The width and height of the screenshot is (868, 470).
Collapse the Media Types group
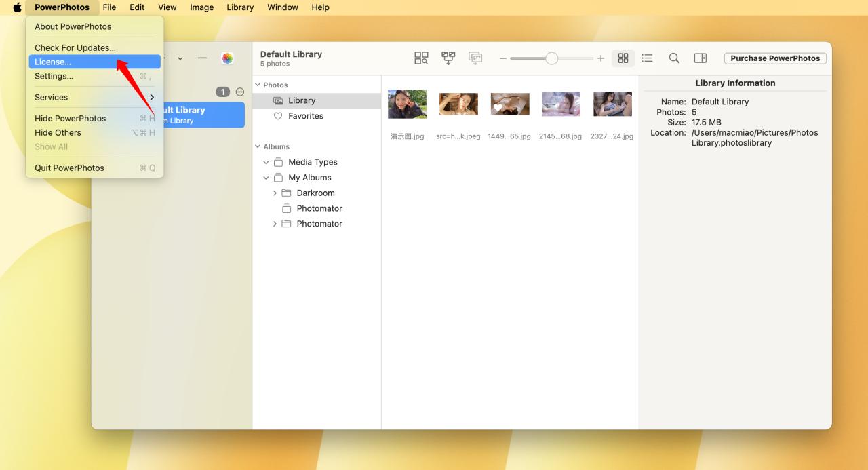pyautogui.click(x=267, y=162)
